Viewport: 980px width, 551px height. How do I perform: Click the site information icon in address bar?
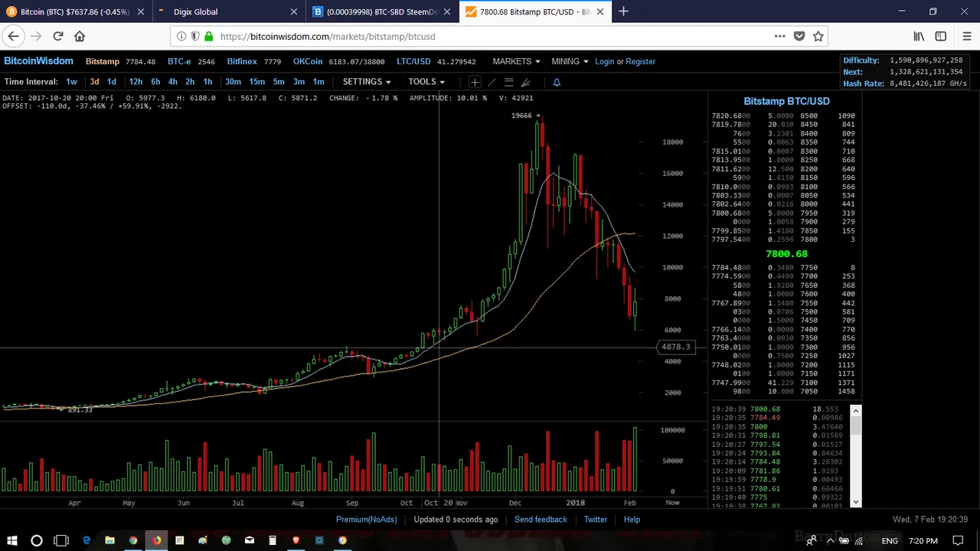coord(181,36)
